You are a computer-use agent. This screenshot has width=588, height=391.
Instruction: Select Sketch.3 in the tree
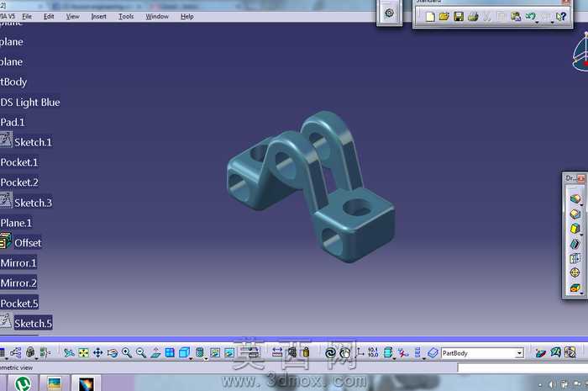pos(33,203)
